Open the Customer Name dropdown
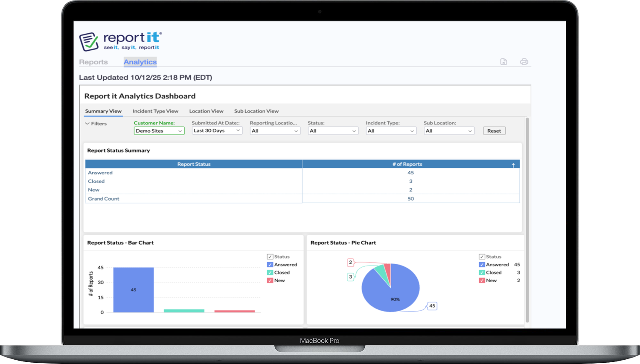 pyautogui.click(x=159, y=131)
